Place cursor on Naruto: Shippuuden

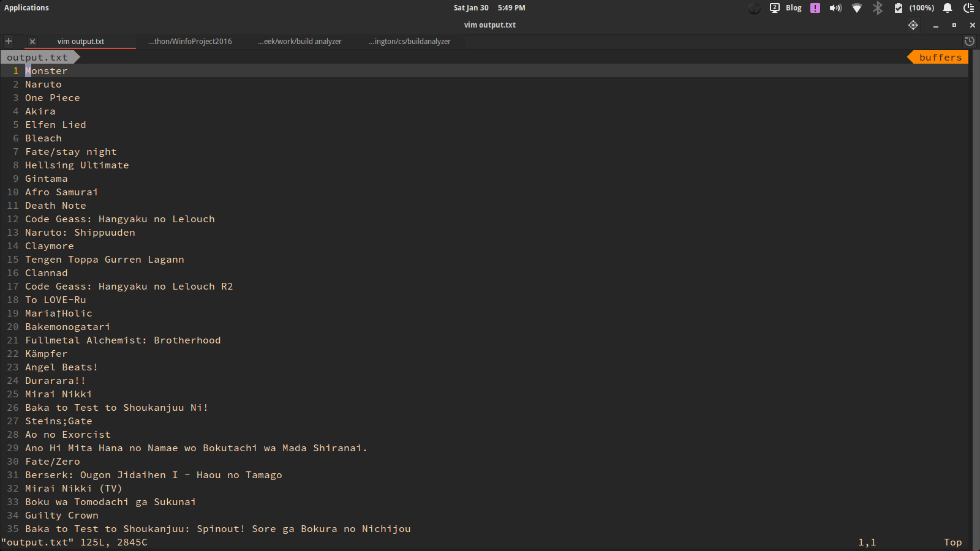(80, 233)
